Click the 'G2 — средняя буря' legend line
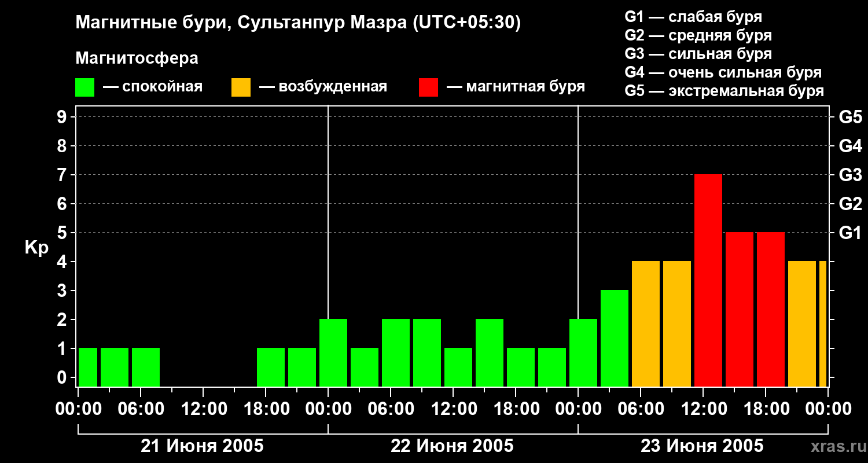868x463 pixels. point(698,35)
